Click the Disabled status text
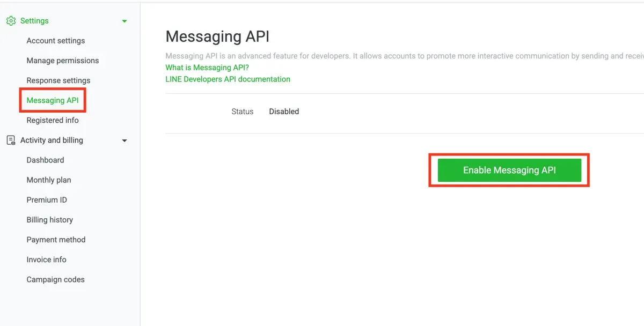 pyautogui.click(x=283, y=111)
